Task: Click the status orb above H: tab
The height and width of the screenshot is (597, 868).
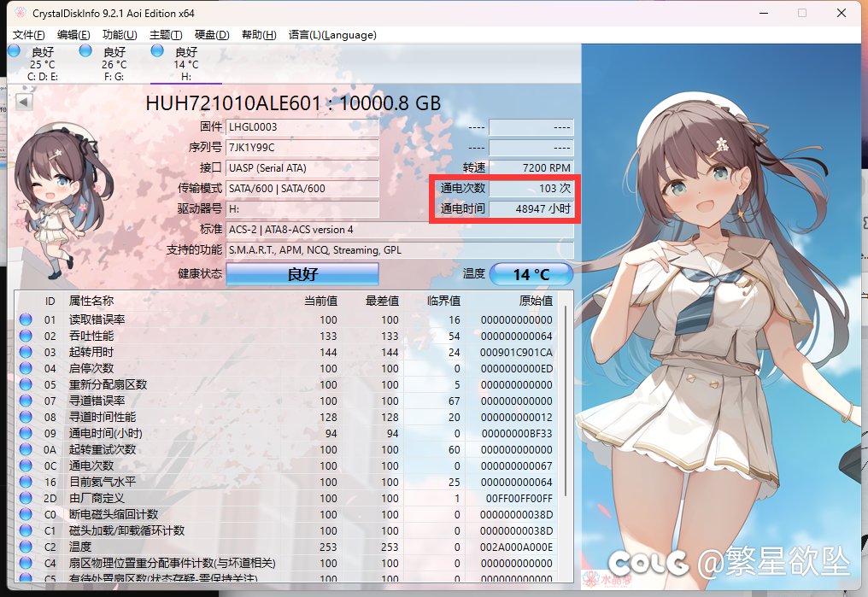Action: pyautogui.click(x=157, y=51)
